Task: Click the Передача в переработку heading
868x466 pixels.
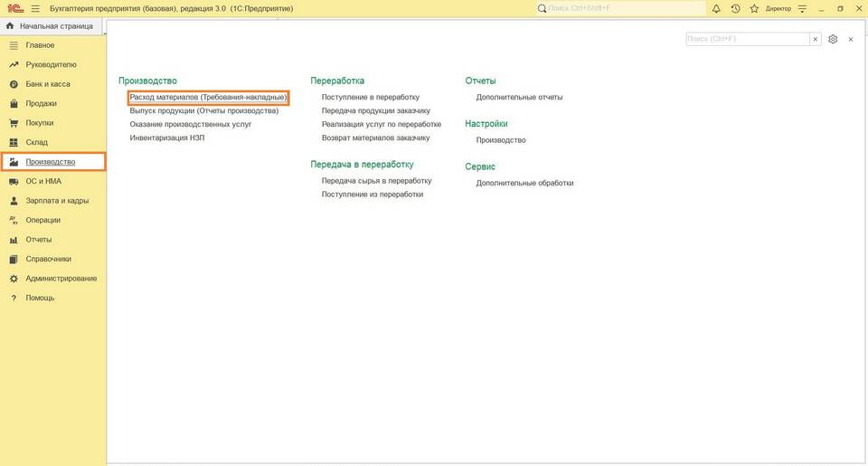Action: (x=362, y=165)
